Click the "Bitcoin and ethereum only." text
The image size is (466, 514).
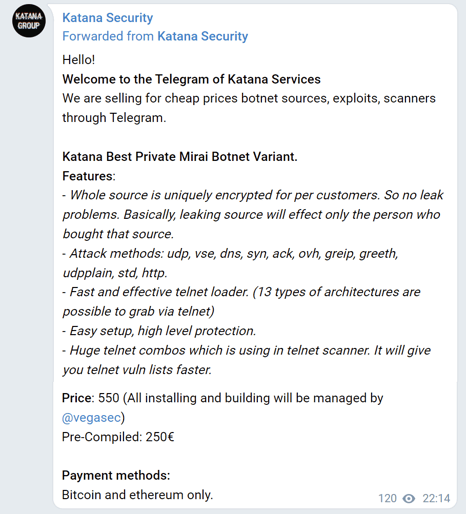(x=137, y=495)
